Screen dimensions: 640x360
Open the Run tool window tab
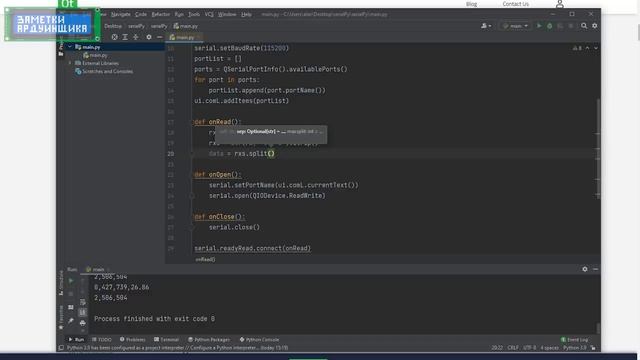click(76, 340)
